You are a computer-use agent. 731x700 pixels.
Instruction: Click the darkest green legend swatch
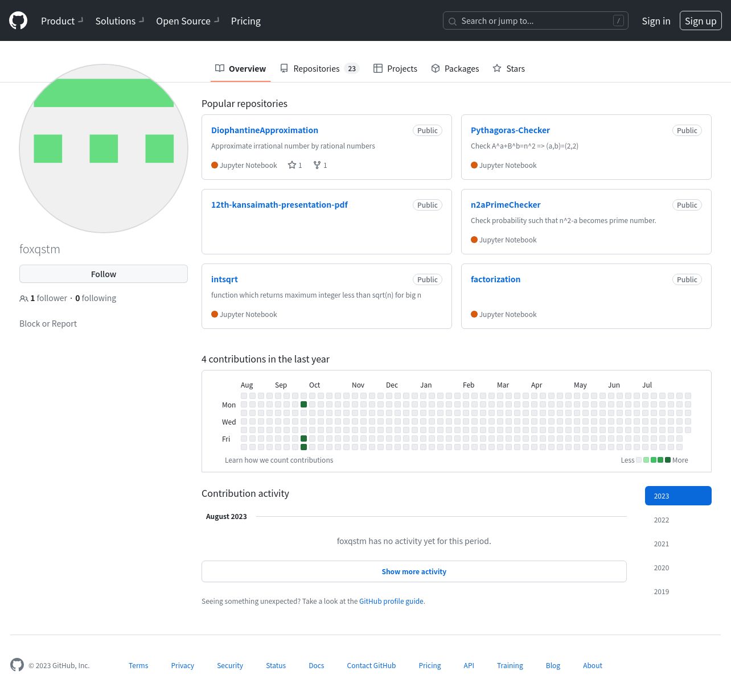click(668, 460)
